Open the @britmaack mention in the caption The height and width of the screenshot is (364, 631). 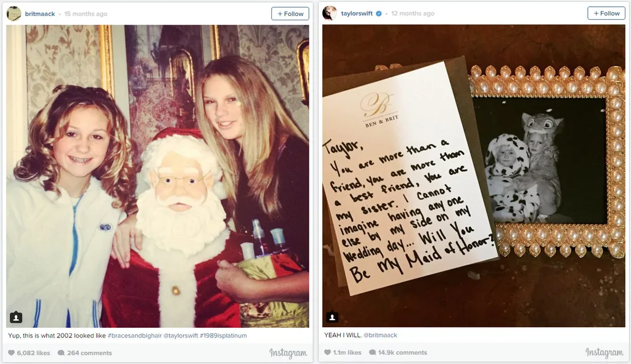click(x=380, y=335)
